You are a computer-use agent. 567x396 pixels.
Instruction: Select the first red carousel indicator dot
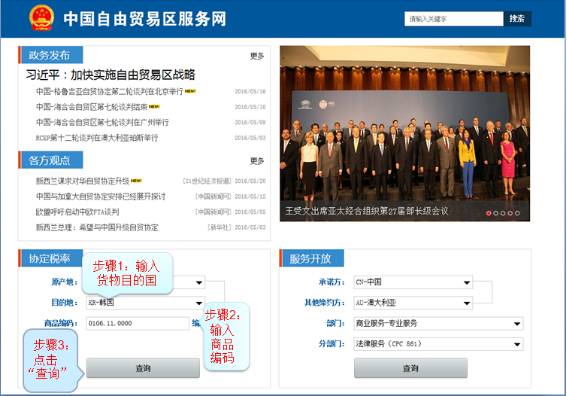(488, 213)
